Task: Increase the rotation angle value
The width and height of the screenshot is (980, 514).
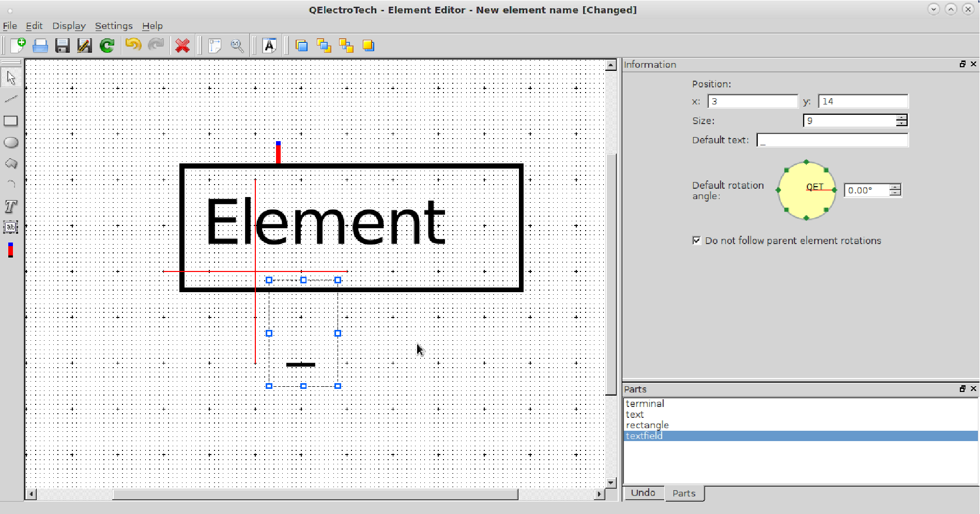Action: (x=895, y=187)
